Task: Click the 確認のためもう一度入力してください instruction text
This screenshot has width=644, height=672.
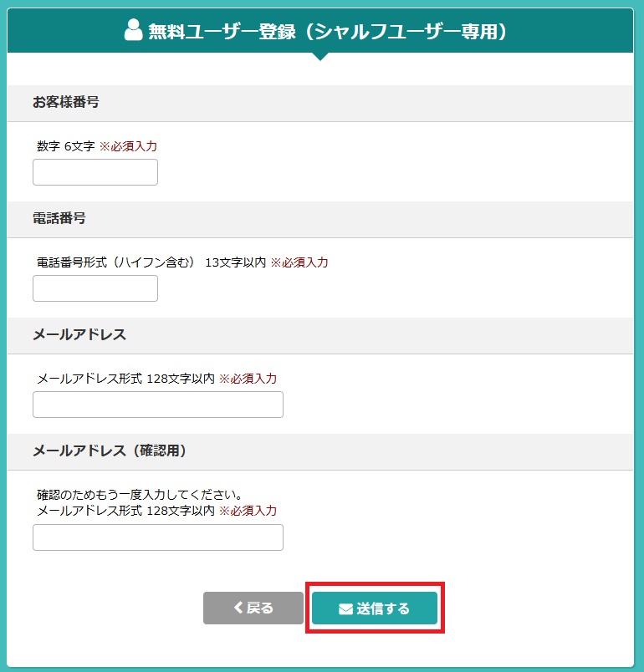Action: 140,495
